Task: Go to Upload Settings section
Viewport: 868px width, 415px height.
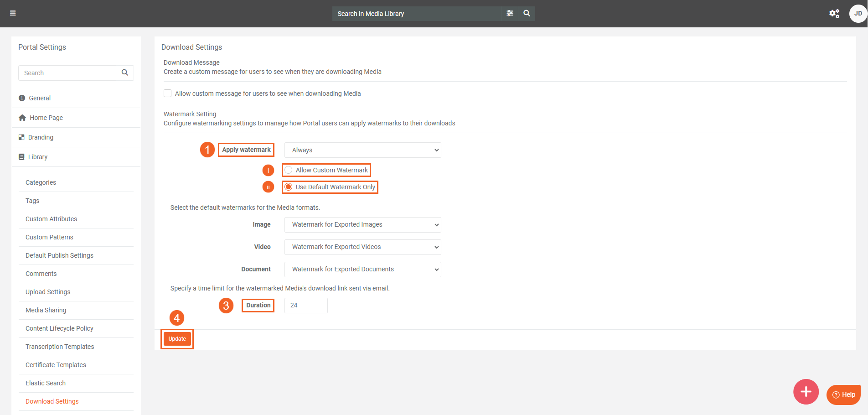Action: pos(48,292)
